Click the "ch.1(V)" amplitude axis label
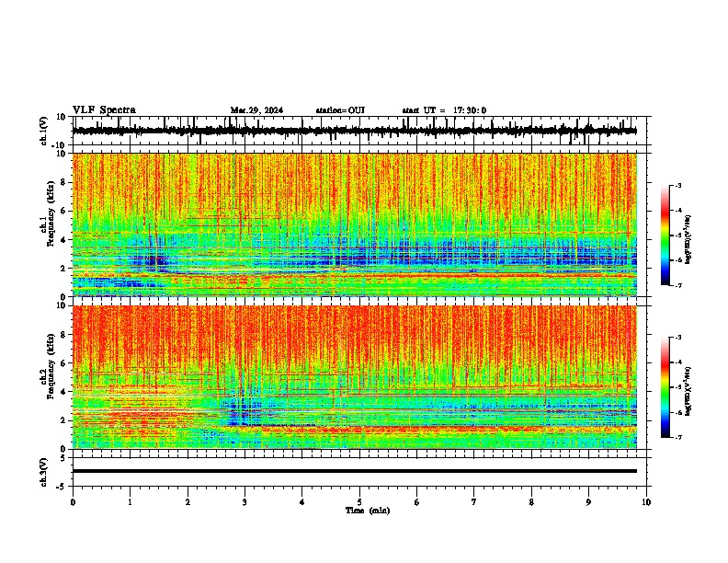 click(44, 131)
